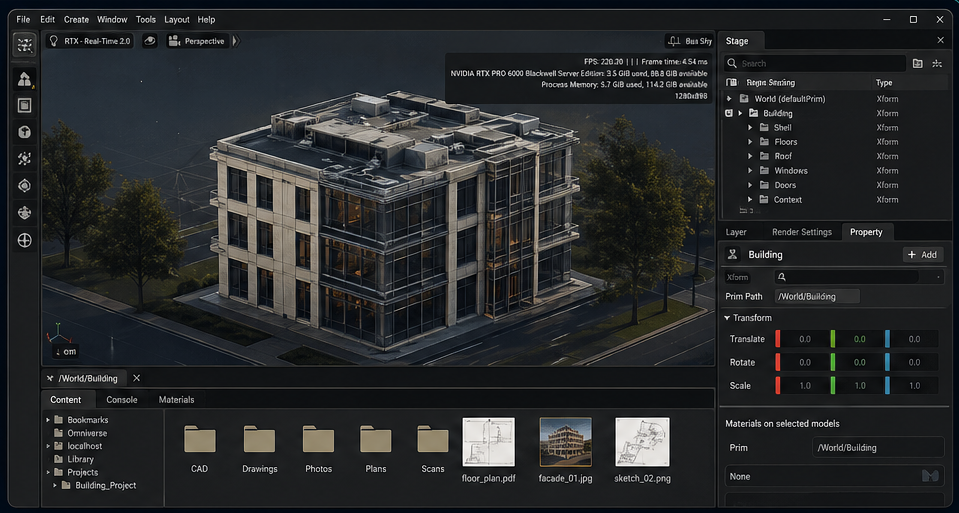Screen dimensions: 959x513
Task: Expand the Floors node in the Stage tree
Action: point(750,142)
